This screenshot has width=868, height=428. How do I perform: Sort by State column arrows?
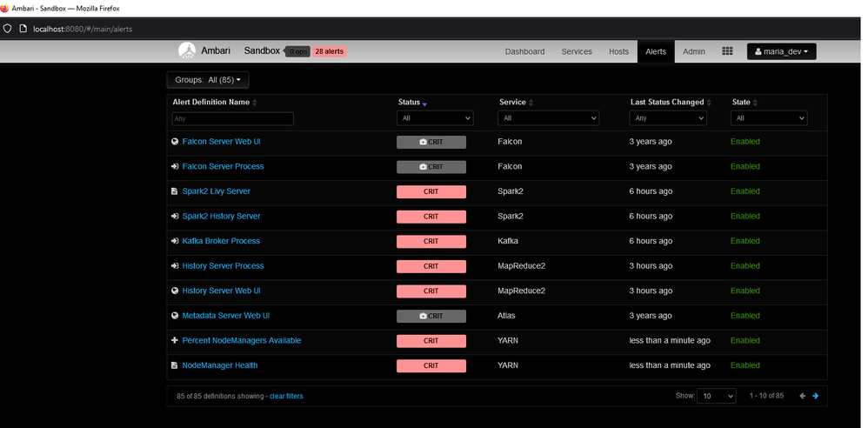(755, 103)
